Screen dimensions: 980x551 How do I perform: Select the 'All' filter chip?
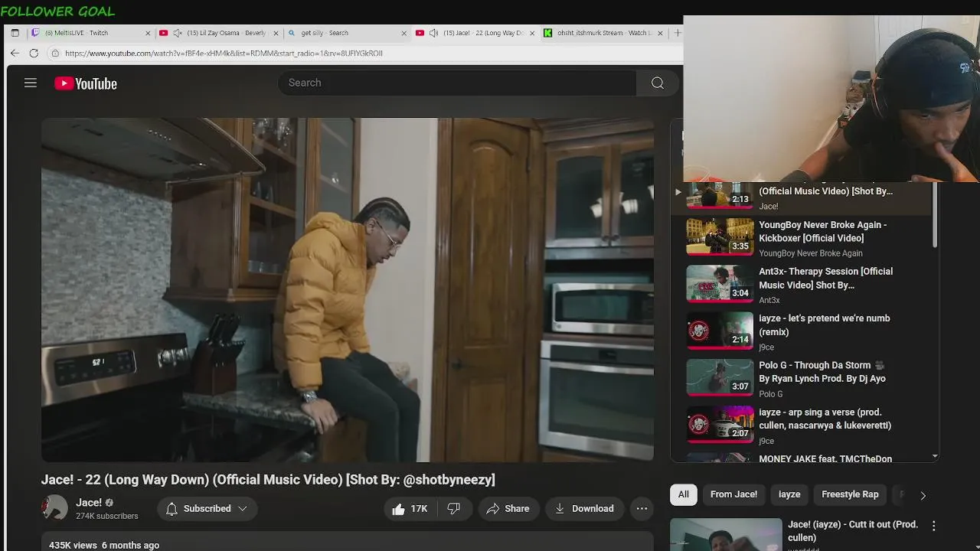pyautogui.click(x=684, y=494)
